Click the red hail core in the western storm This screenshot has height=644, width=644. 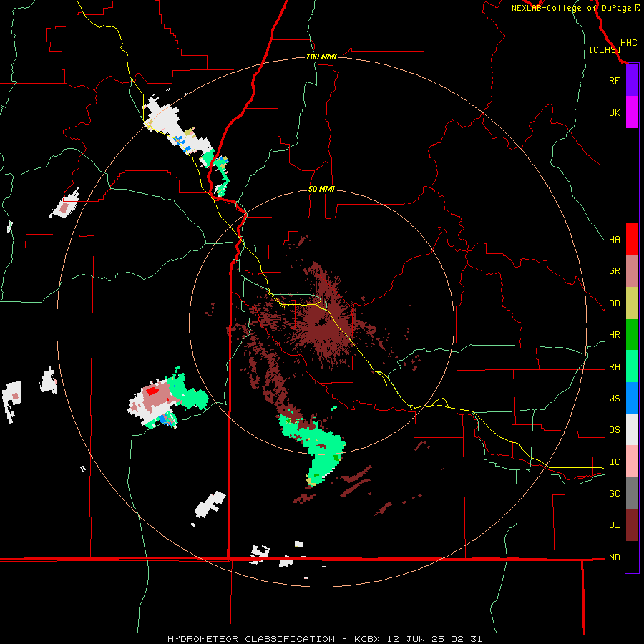coord(152,390)
